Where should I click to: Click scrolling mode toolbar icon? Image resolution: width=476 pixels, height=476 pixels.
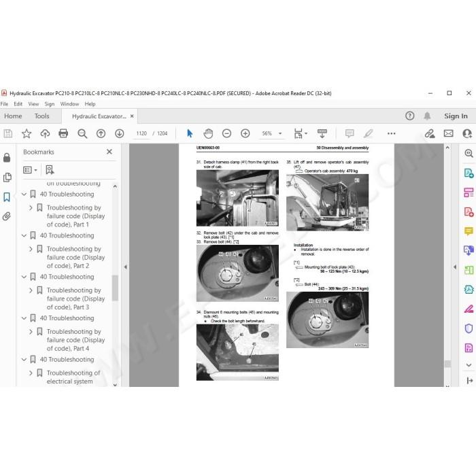pos(322,133)
